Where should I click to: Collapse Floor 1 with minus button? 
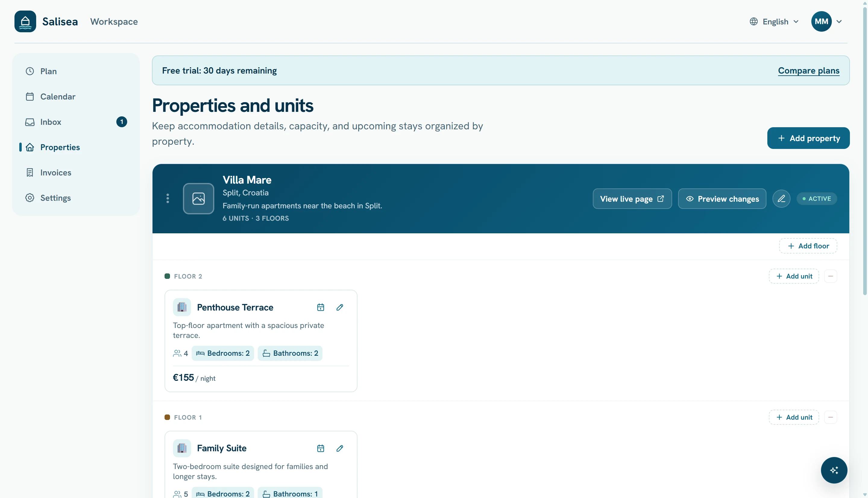[x=830, y=417]
